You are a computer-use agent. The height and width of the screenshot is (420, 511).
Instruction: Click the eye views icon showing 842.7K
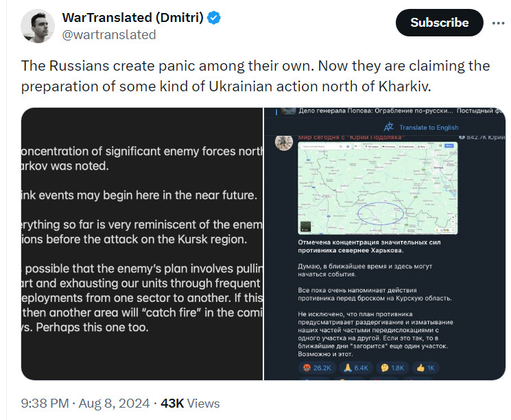[462, 138]
